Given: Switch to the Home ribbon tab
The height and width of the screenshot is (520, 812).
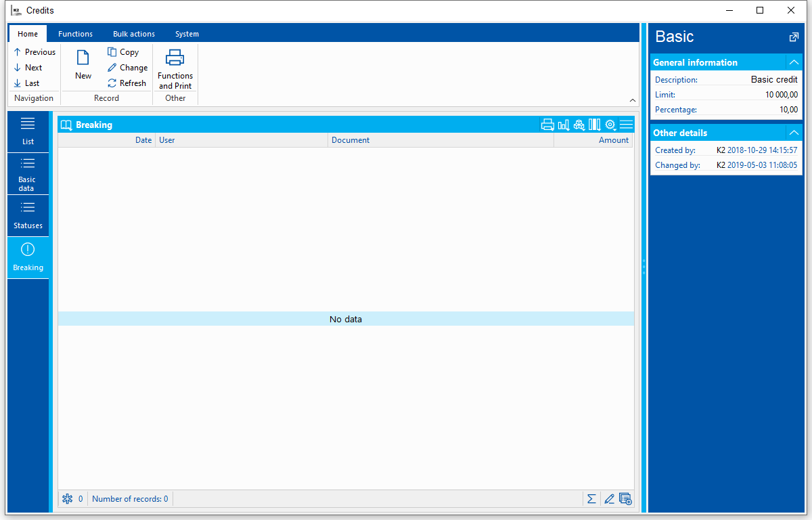Looking at the screenshot, I should pyautogui.click(x=28, y=34).
